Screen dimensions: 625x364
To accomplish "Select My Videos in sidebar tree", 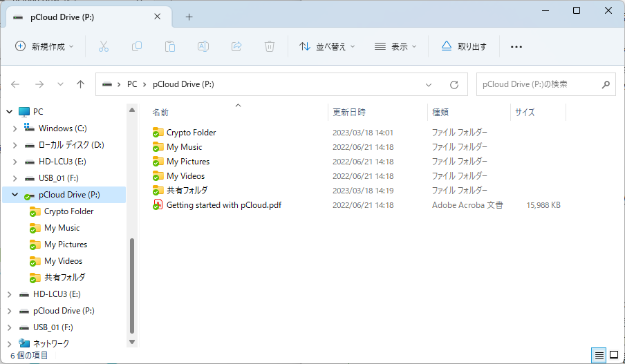I will point(64,261).
